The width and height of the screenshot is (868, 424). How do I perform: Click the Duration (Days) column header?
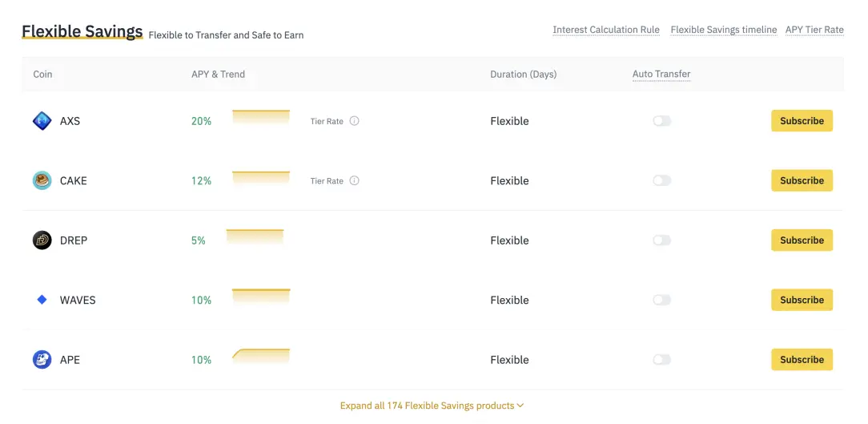click(523, 75)
